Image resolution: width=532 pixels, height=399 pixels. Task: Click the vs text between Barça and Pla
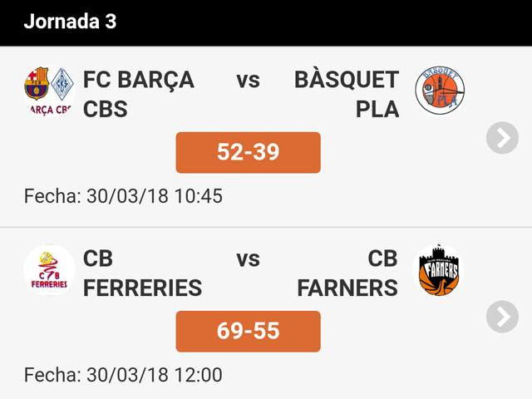click(x=248, y=80)
